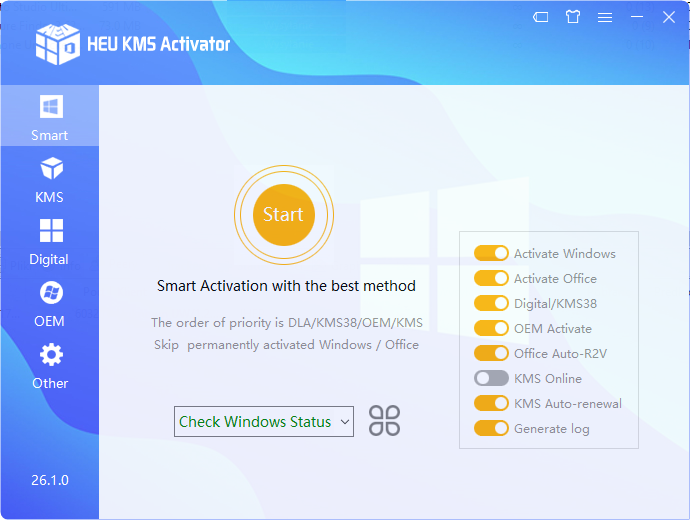Open the Other settings tab
690x520 pixels.
point(50,366)
